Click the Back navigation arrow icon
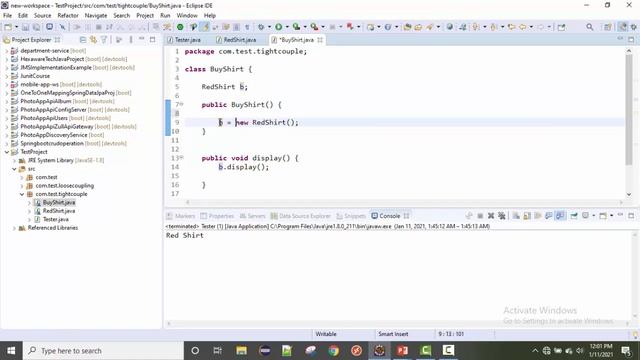 coord(523,27)
